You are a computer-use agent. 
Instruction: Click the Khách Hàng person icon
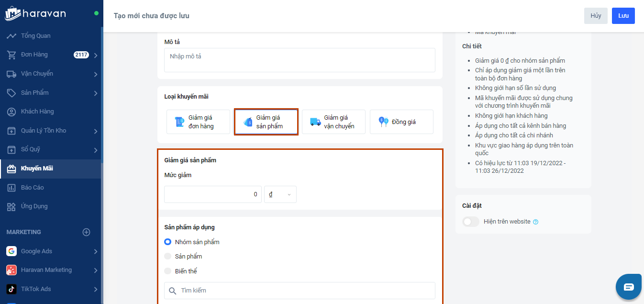(x=11, y=112)
